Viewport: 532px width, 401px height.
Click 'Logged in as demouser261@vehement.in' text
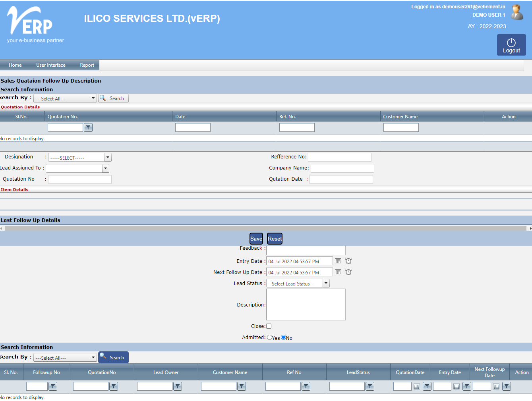click(458, 7)
